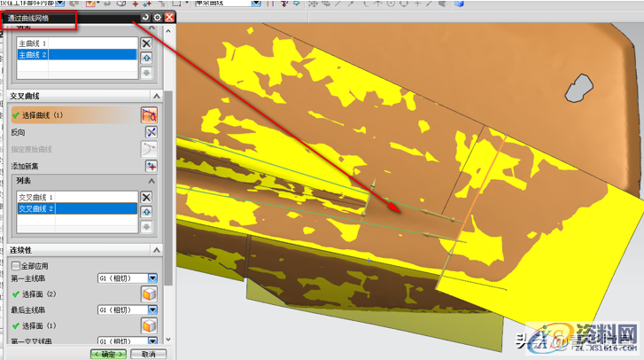This screenshot has height=360, width=644.
Task: Reset the dialog using the reset icon
Action: click(145, 17)
